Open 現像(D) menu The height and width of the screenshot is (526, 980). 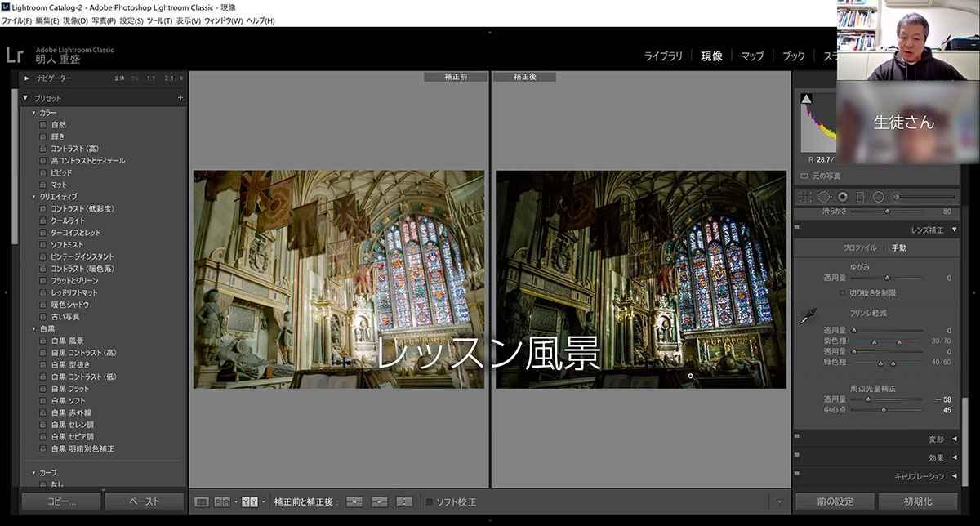click(76, 20)
